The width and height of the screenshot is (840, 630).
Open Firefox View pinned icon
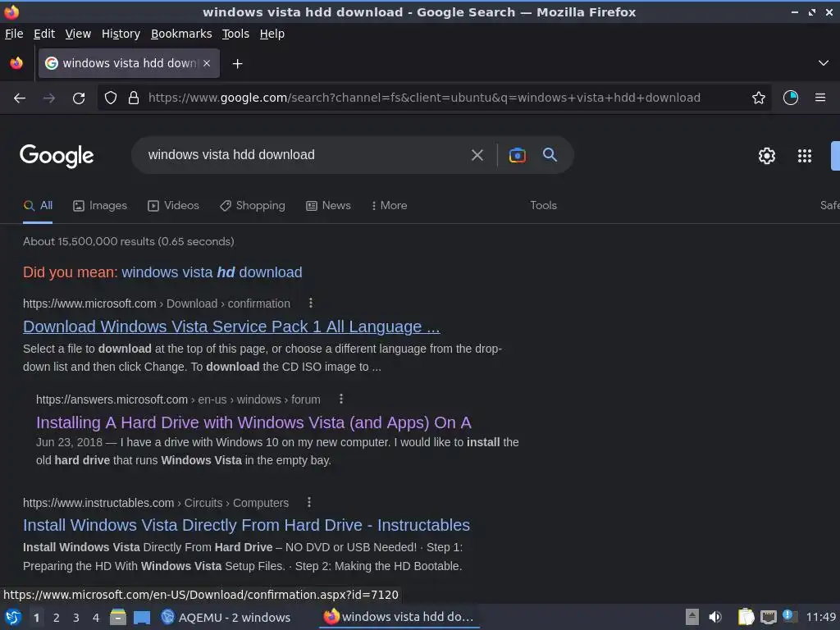(16, 63)
